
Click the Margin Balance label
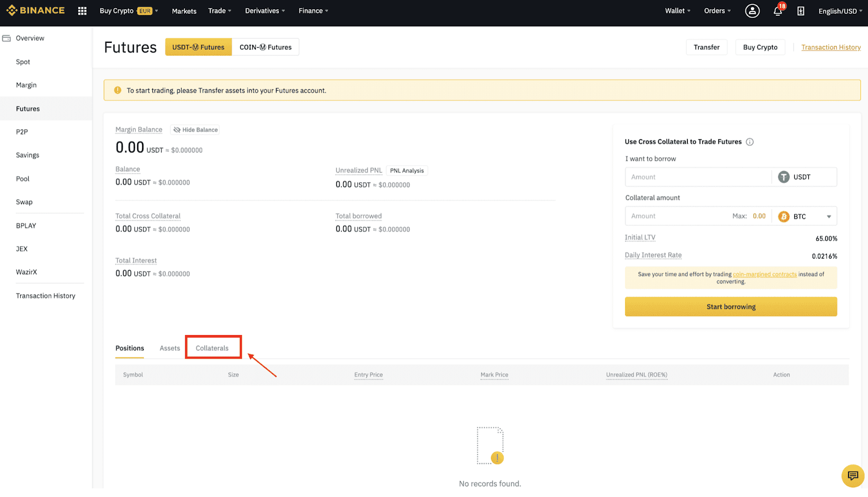click(x=139, y=130)
